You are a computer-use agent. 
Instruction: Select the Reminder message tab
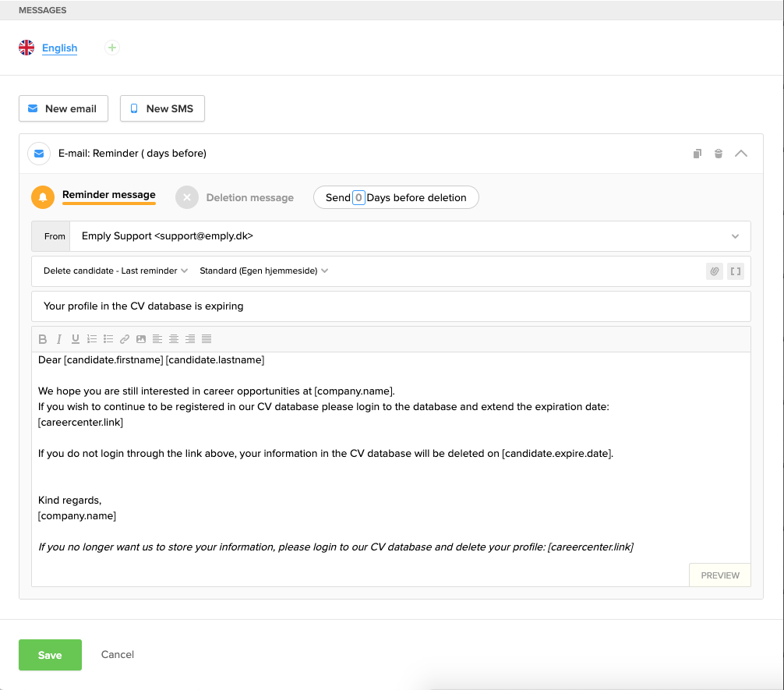(108, 196)
